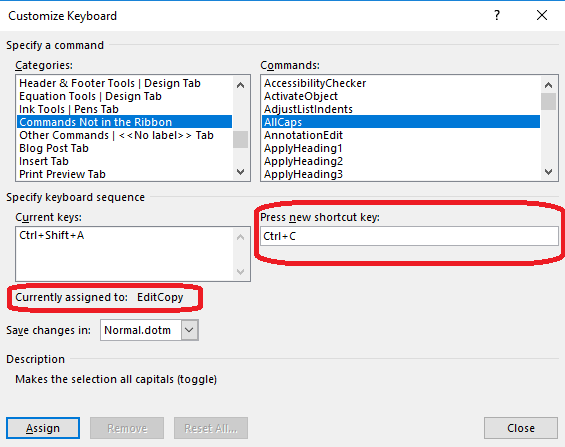Click the Assign button
Viewport: 565px width, 447px height.
[x=43, y=428]
